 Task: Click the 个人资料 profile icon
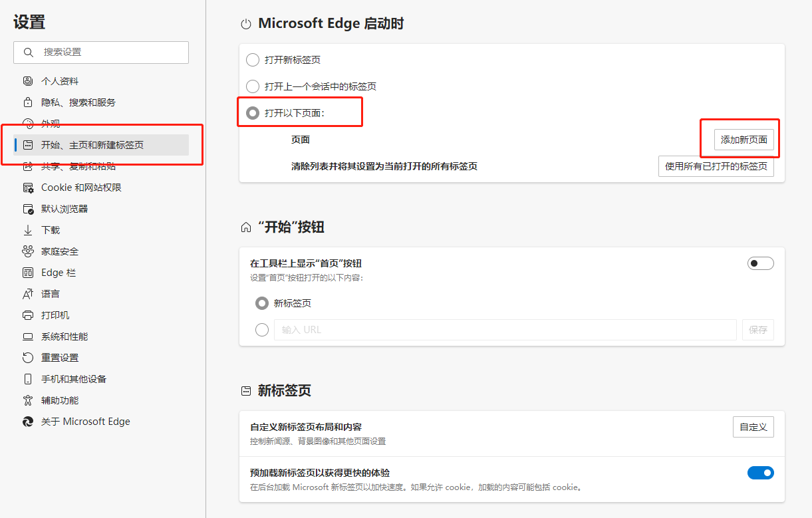tap(28, 81)
